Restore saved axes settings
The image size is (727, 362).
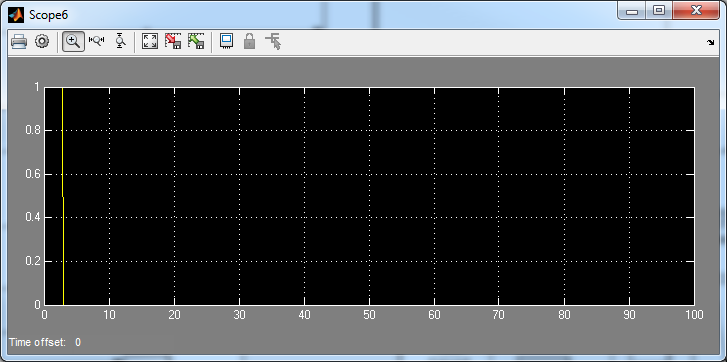[x=196, y=42]
